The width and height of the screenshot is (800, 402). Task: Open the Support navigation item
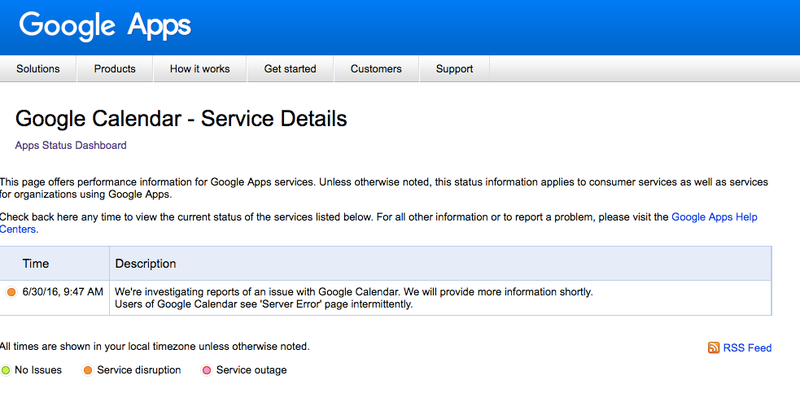click(454, 69)
